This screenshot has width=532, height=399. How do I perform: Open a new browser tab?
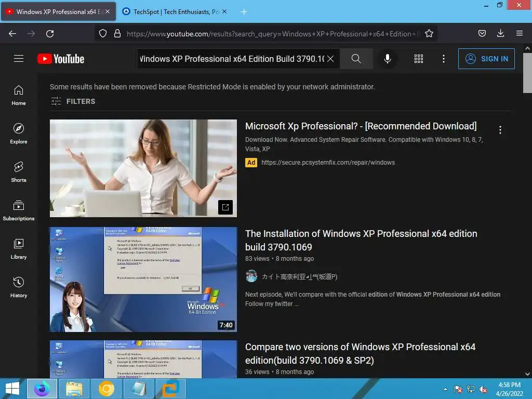(244, 12)
